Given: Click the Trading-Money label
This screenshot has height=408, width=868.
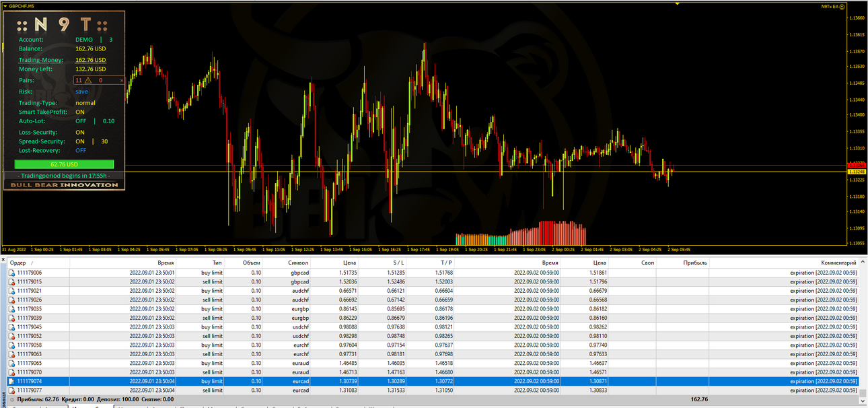Looking at the screenshot, I should click(x=41, y=60).
